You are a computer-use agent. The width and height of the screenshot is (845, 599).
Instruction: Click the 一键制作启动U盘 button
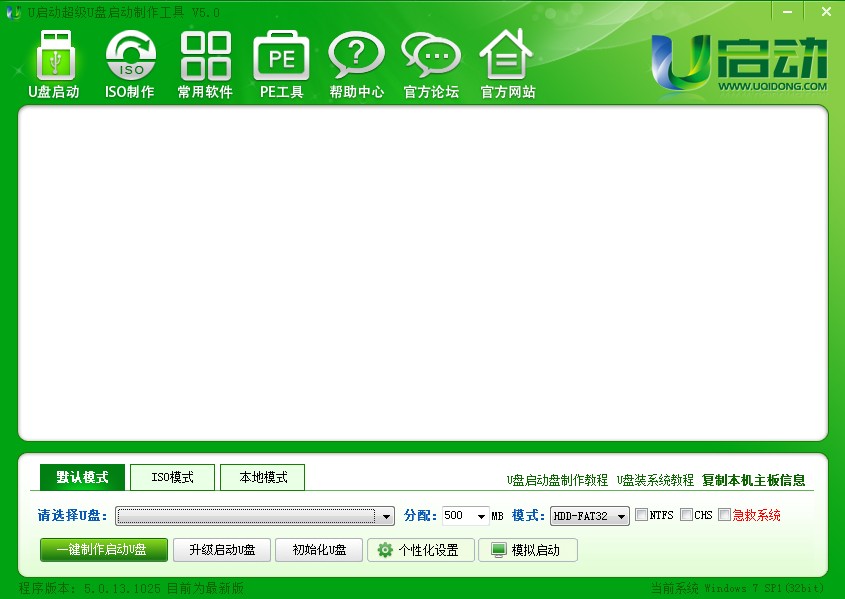(x=103, y=550)
